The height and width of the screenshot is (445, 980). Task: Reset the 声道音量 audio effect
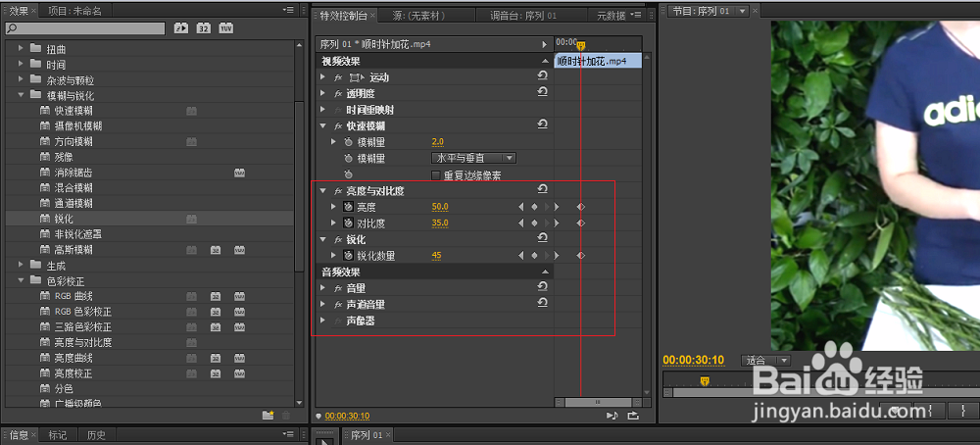click(x=543, y=303)
